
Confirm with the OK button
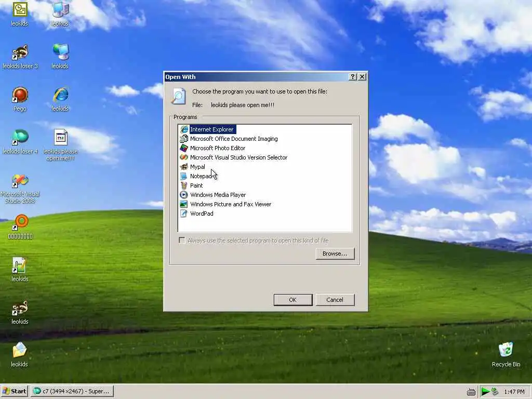coord(293,300)
